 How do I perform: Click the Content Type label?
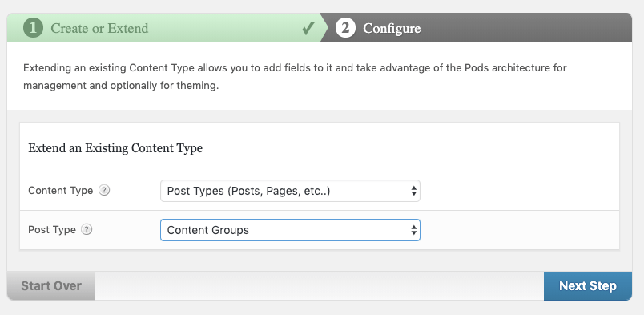60,191
